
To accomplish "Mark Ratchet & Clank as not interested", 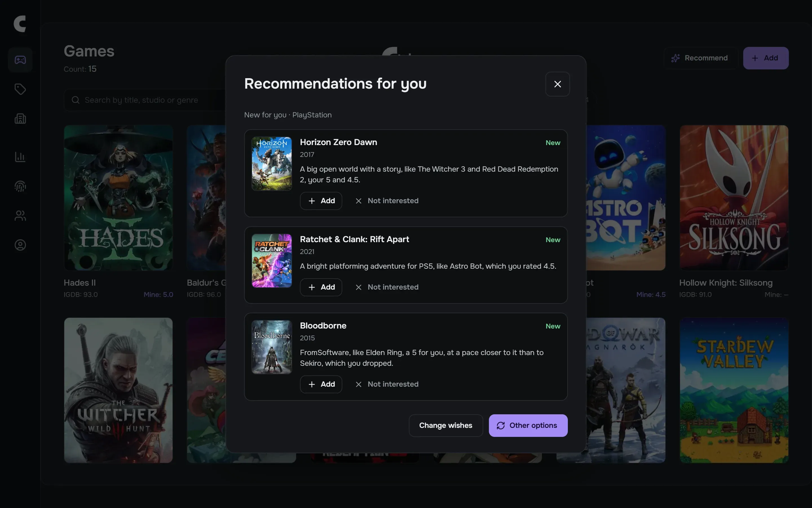I will pos(387,287).
